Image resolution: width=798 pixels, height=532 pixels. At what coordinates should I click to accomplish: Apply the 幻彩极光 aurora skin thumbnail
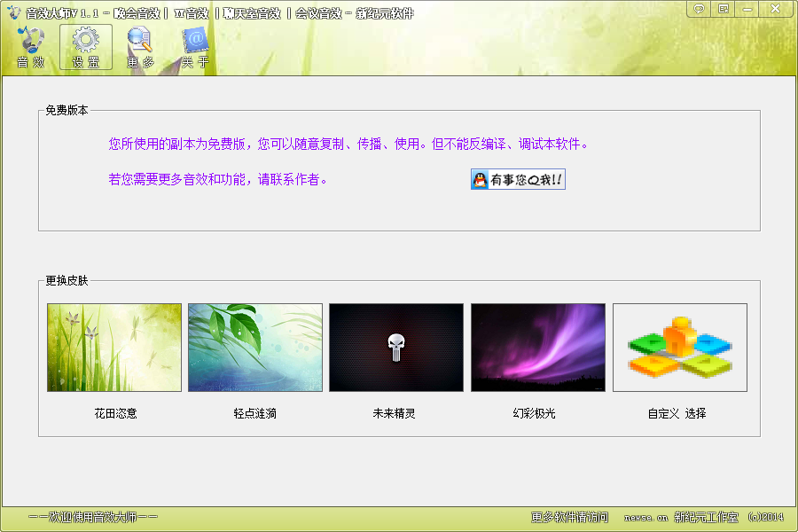click(x=538, y=348)
